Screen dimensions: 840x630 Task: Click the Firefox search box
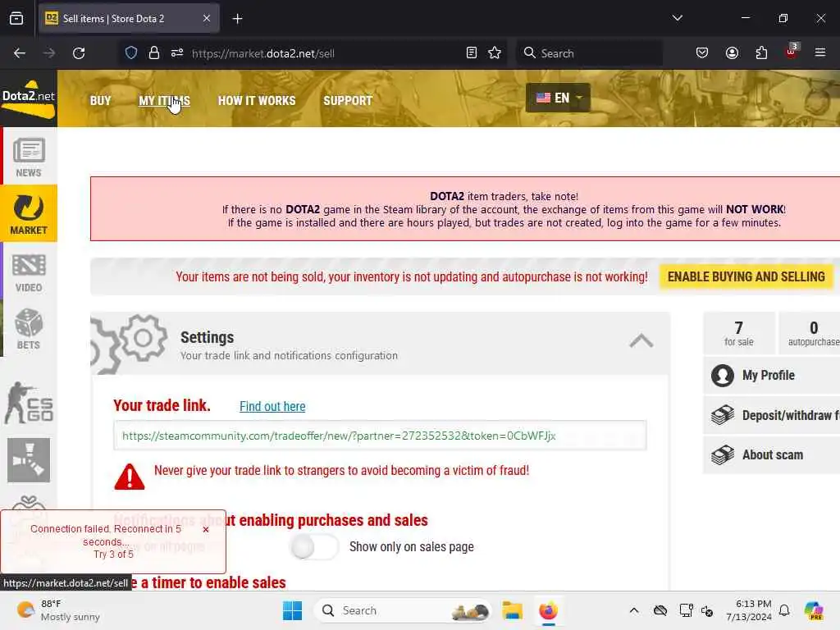pos(589,53)
